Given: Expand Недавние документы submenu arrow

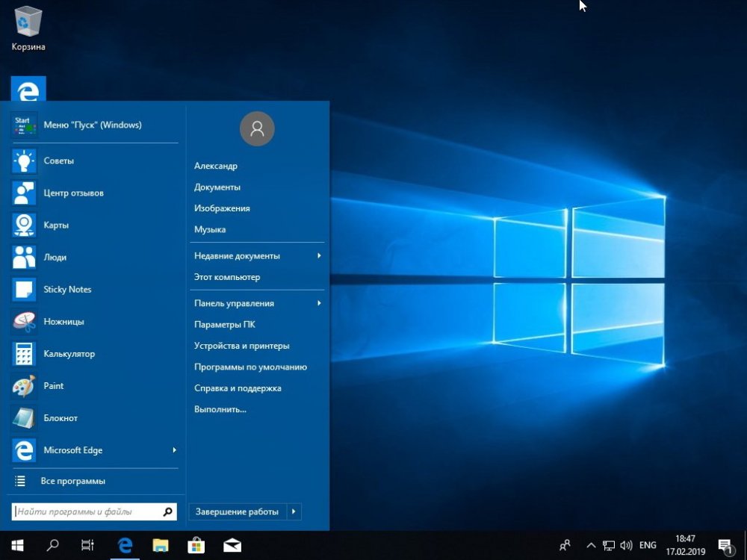Looking at the screenshot, I should click(x=319, y=255).
